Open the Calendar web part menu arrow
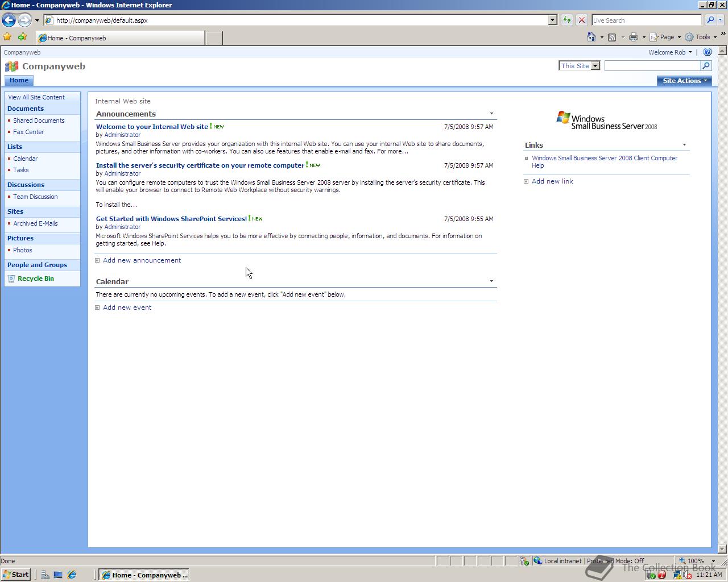Screen dimensions: 728x582 coord(491,281)
